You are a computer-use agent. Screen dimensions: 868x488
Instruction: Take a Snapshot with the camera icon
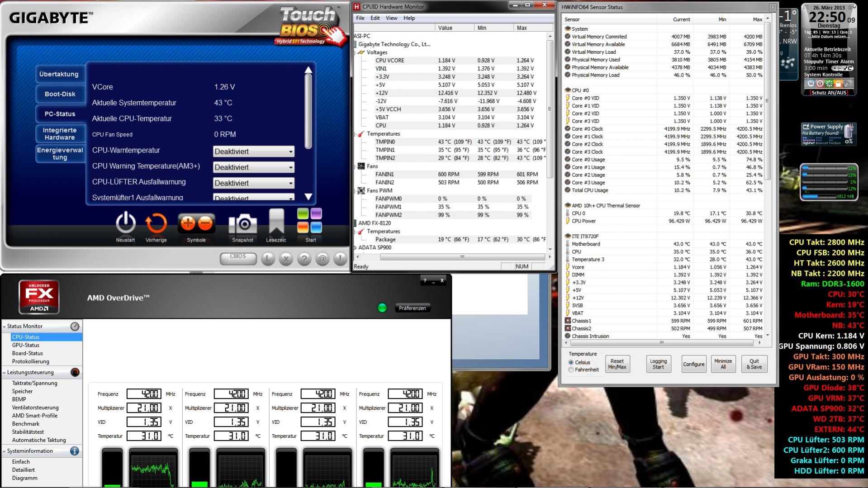pos(242,224)
